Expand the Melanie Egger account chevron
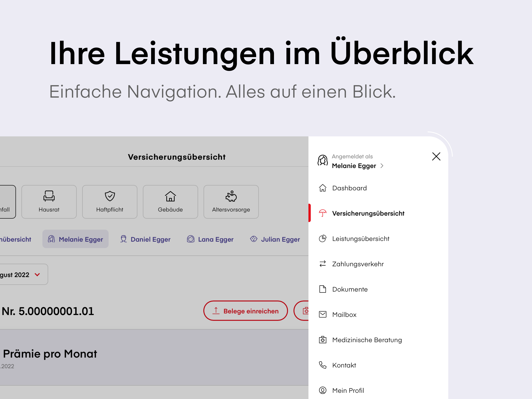Screen dimensions: 532x399 [x=382, y=166]
